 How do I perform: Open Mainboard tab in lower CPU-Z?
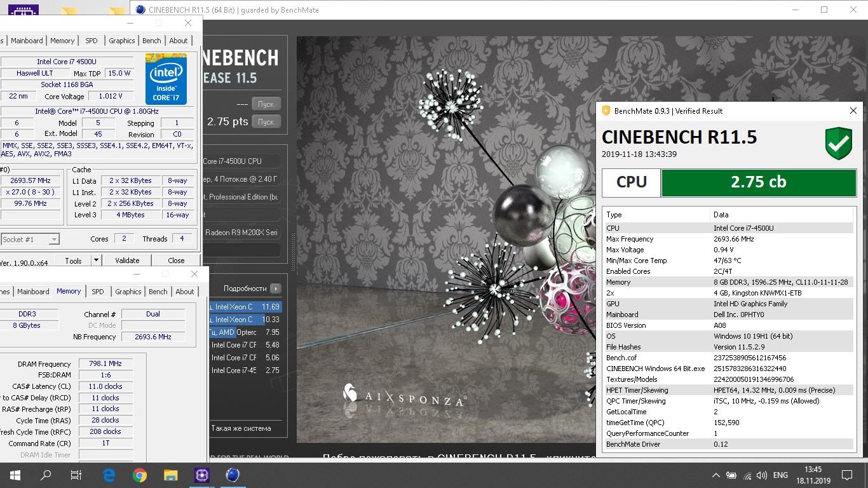(x=33, y=292)
